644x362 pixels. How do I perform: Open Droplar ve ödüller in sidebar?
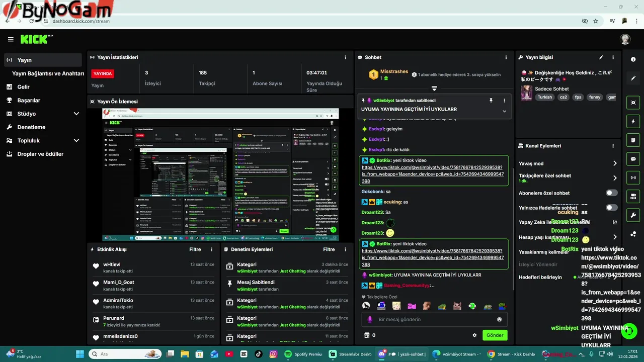click(x=40, y=154)
